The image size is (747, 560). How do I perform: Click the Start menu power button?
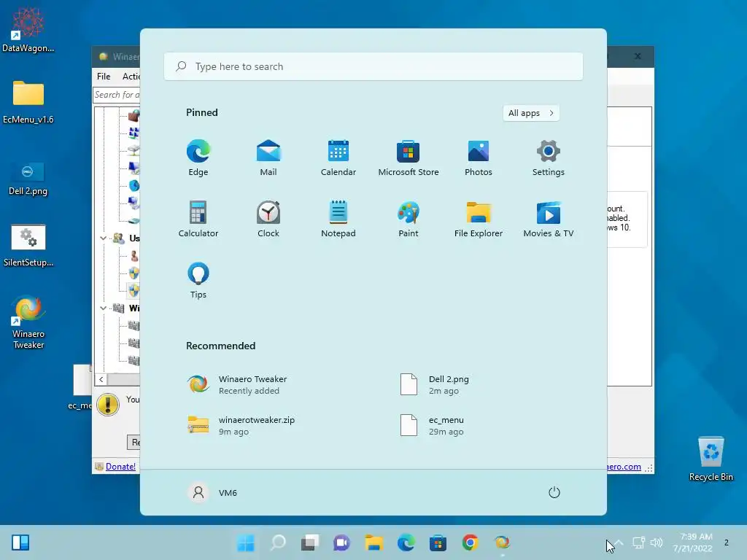click(x=554, y=492)
